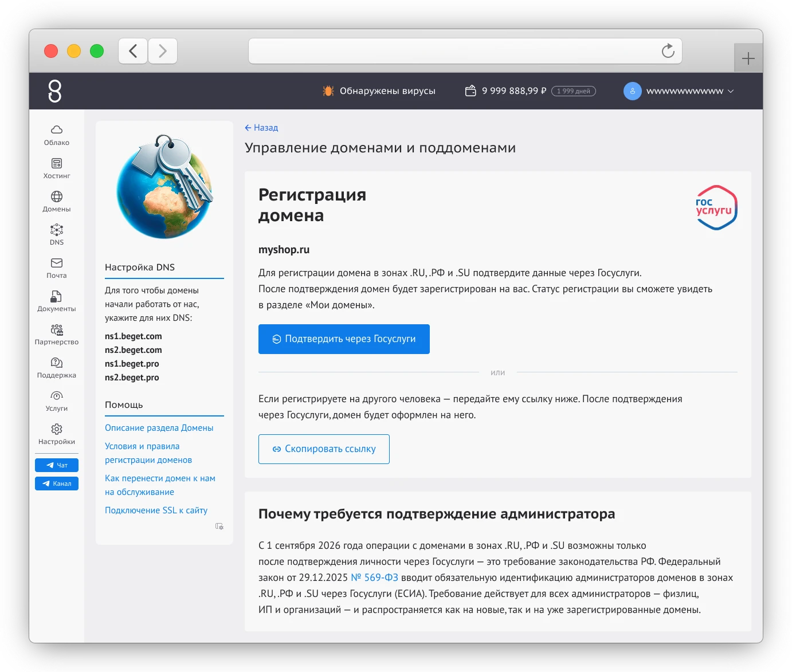Go to Домены in sidebar

click(57, 202)
